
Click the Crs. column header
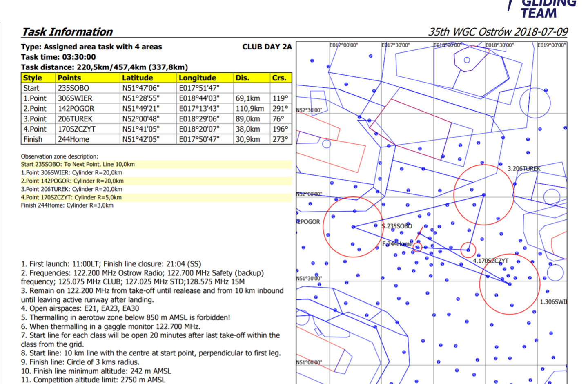(x=279, y=78)
